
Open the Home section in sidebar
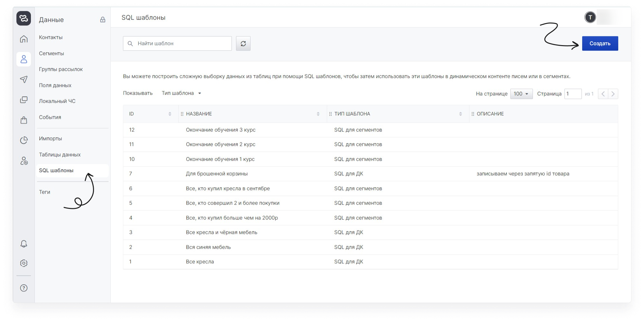24,39
